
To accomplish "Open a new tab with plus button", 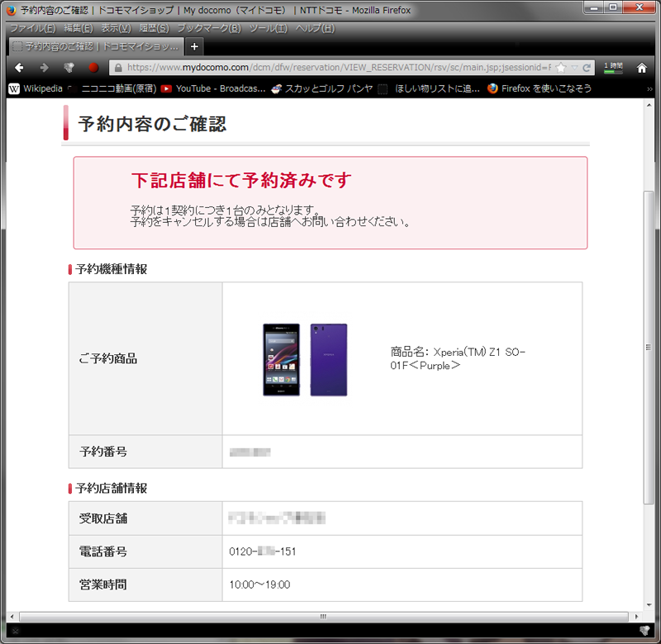I will pos(194,46).
